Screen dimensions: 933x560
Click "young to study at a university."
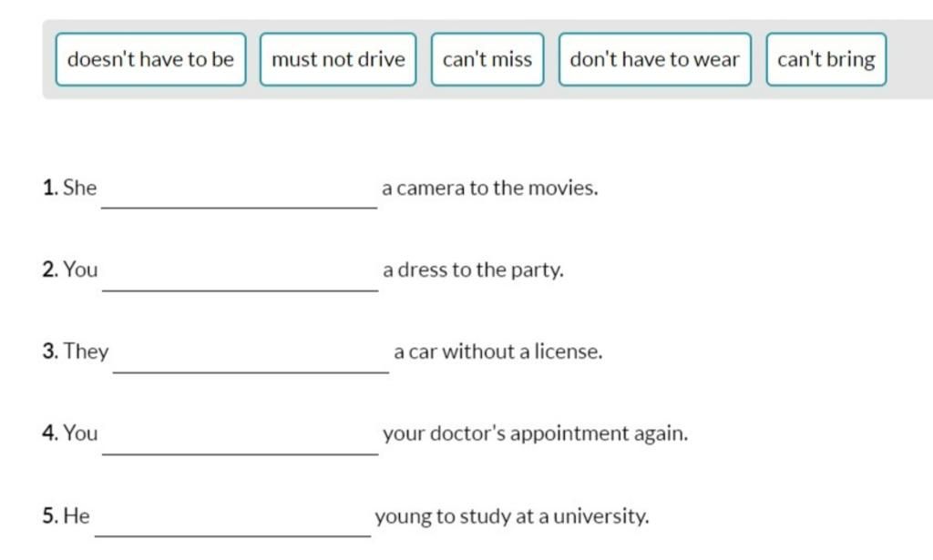coord(512,515)
